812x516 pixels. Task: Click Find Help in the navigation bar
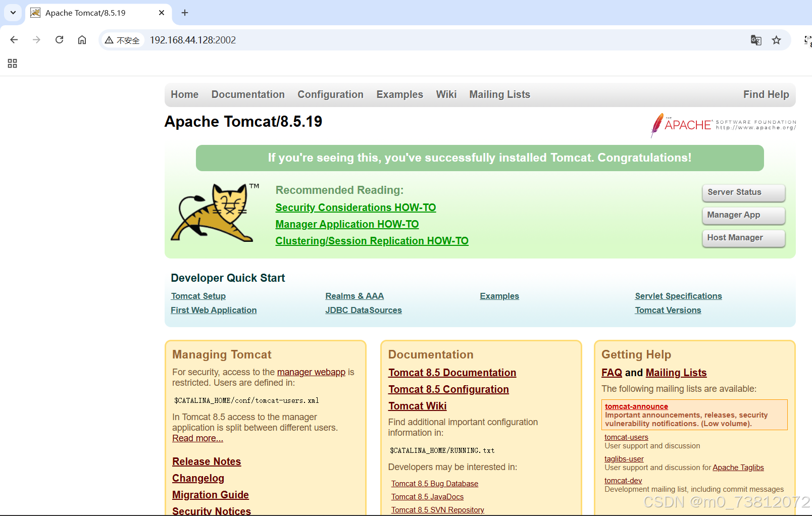point(766,94)
